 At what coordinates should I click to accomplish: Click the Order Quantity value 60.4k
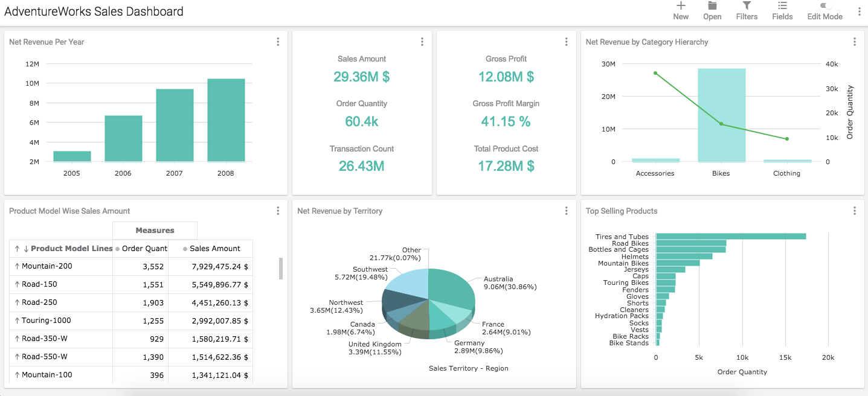coord(362,121)
